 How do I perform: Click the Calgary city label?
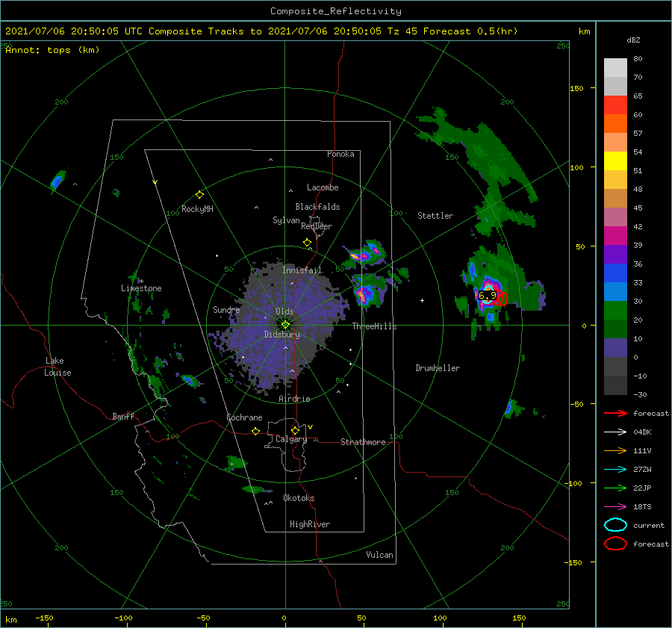coord(291,439)
